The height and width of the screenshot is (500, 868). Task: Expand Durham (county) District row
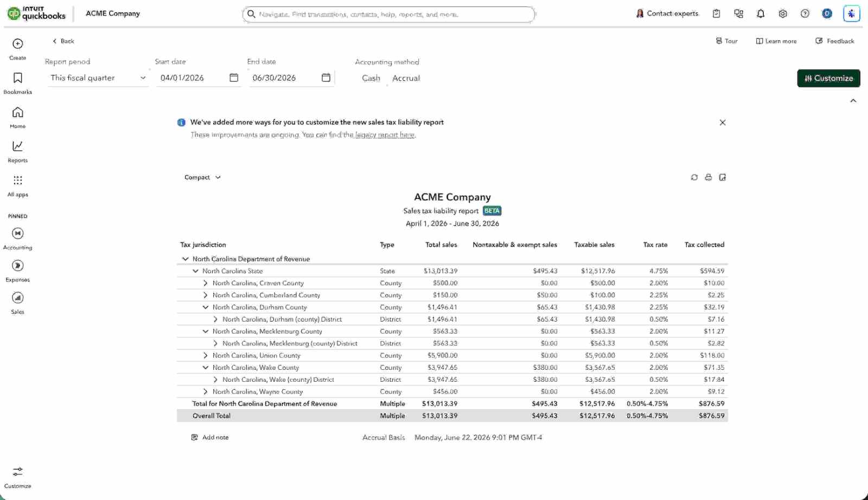[215, 319]
